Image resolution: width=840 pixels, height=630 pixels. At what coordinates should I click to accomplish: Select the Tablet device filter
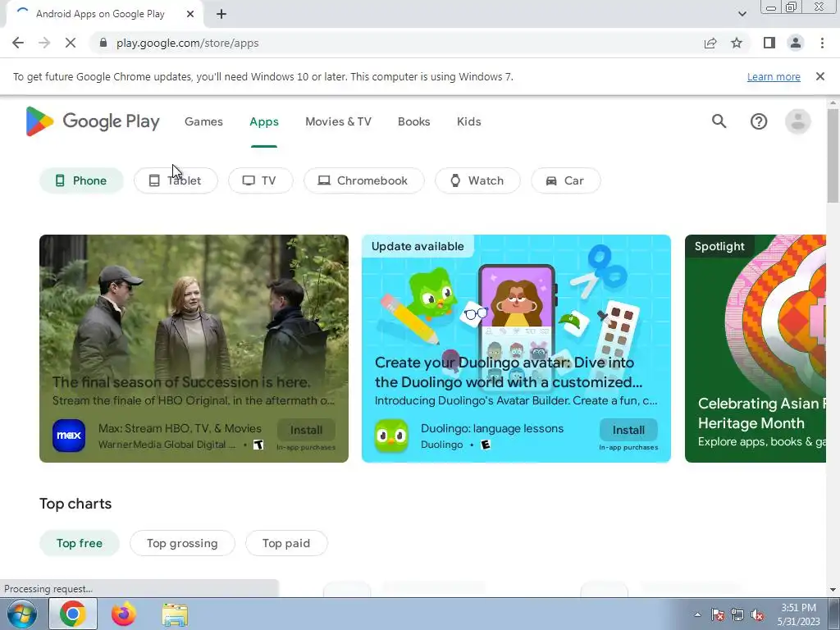pos(176,180)
